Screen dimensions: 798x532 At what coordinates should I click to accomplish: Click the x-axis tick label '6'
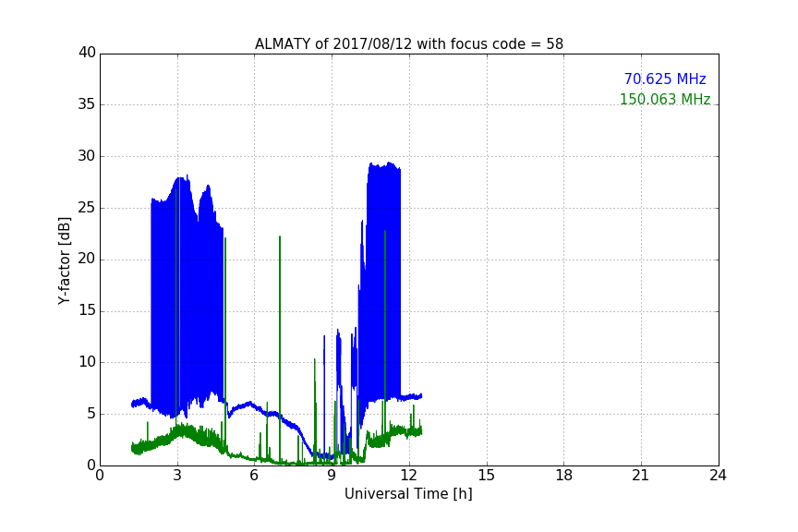tap(255, 476)
